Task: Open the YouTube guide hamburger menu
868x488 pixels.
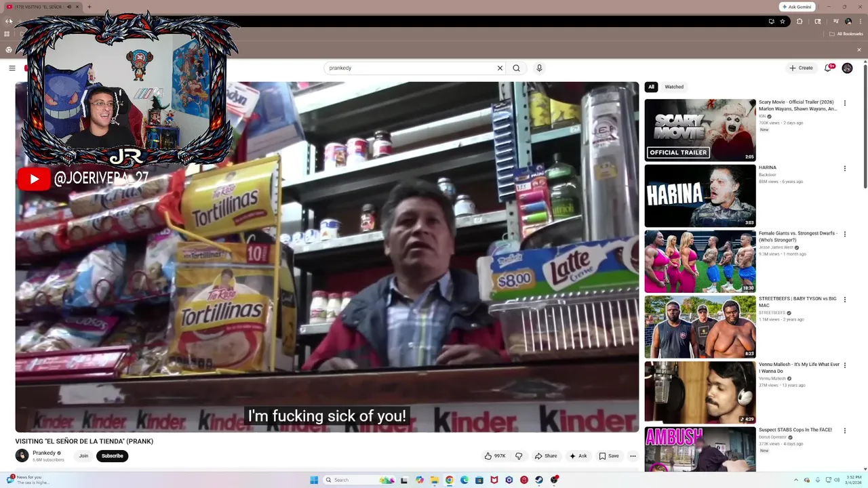Action: pos(12,68)
